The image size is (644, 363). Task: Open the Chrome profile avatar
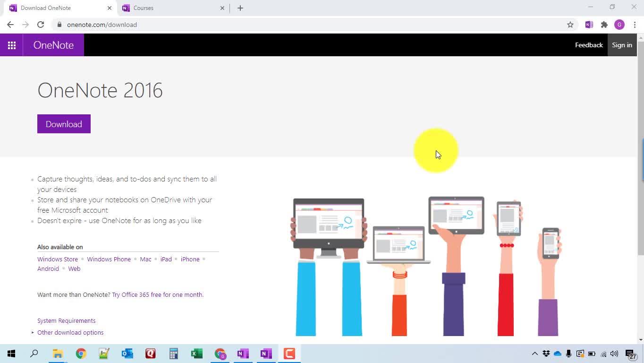[x=619, y=25]
